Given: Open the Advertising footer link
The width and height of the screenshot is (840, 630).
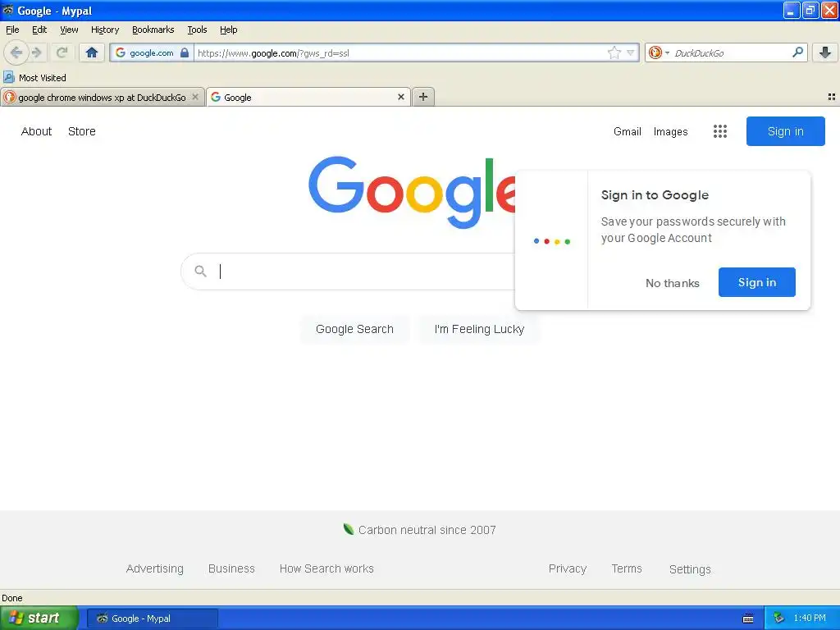Looking at the screenshot, I should [x=155, y=568].
